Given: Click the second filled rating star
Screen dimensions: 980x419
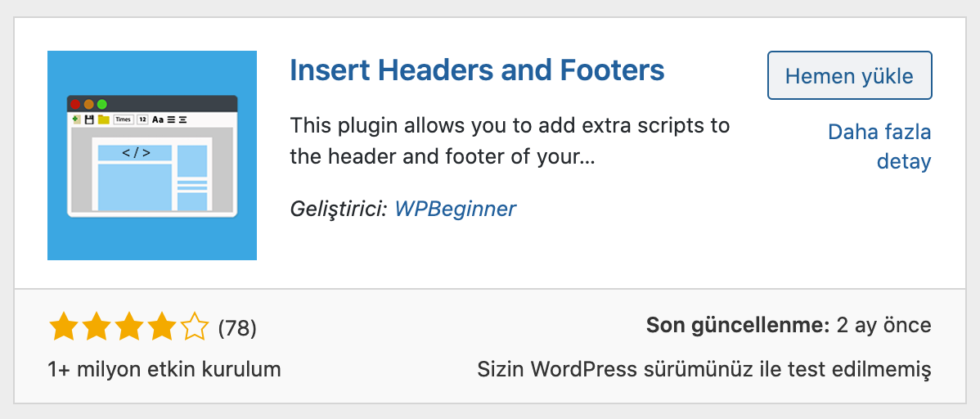Looking at the screenshot, I should 97,327.
